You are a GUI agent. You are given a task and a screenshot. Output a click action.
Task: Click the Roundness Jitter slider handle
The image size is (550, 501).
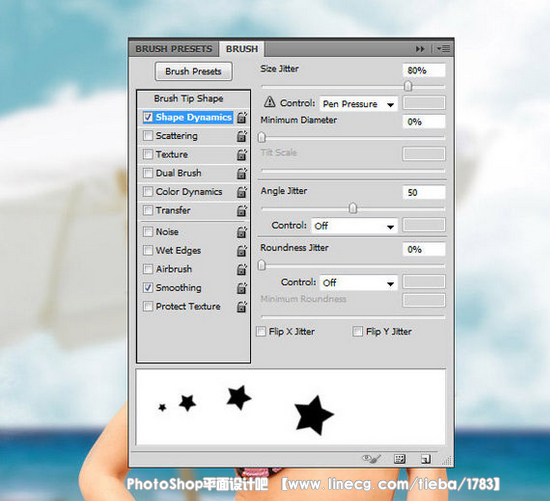[262, 265]
